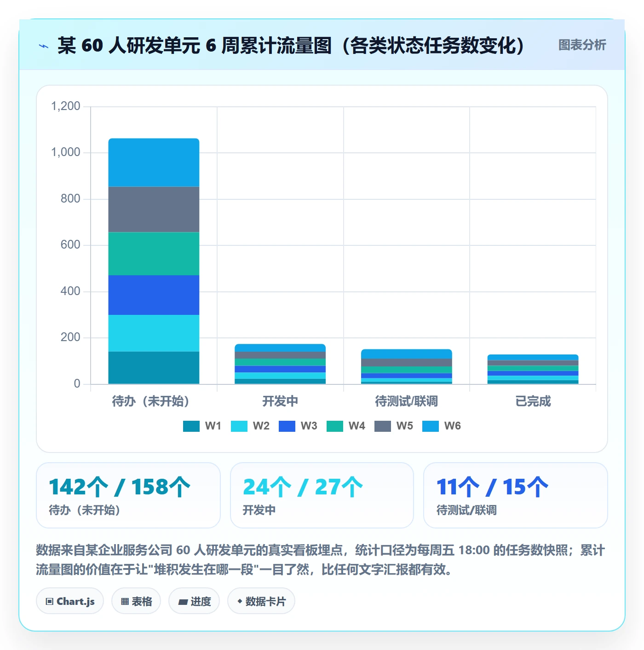The image size is (644, 650).
Task: Click the 表格 tag chip
Action: point(136,601)
